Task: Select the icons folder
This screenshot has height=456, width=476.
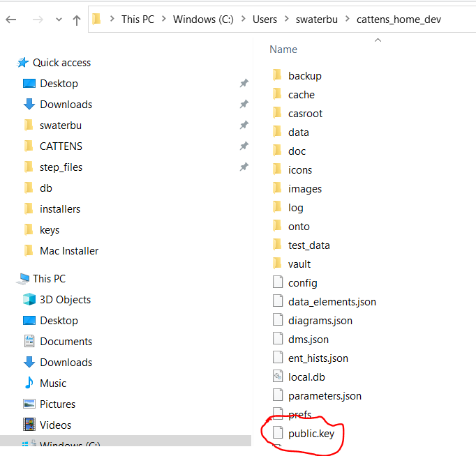Action: tap(300, 170)
